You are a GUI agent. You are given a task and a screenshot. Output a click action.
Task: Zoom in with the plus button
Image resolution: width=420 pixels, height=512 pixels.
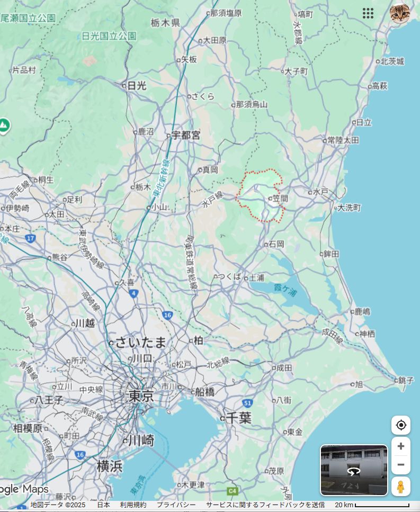(401, 446)
